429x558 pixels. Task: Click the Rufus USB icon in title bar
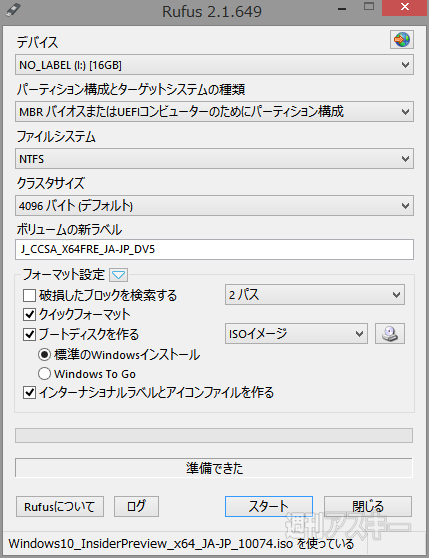click(x=14, y=10)
